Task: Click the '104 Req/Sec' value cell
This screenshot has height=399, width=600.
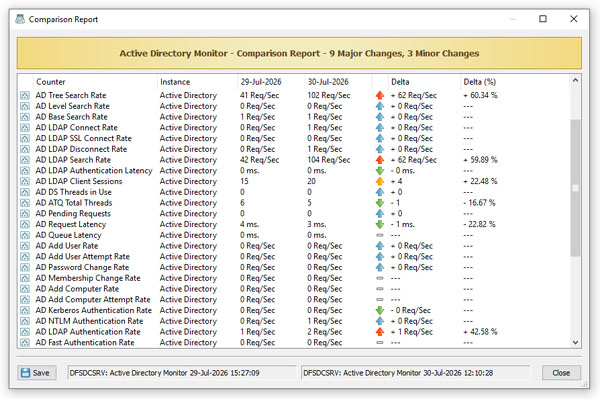Action: tap(329, 160)
